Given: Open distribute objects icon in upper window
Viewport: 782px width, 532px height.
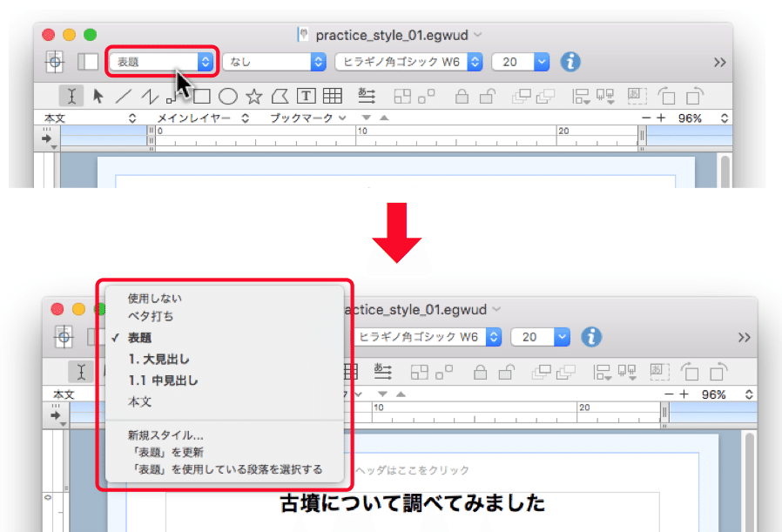Looking at the screenshot, I should point(605,97).
